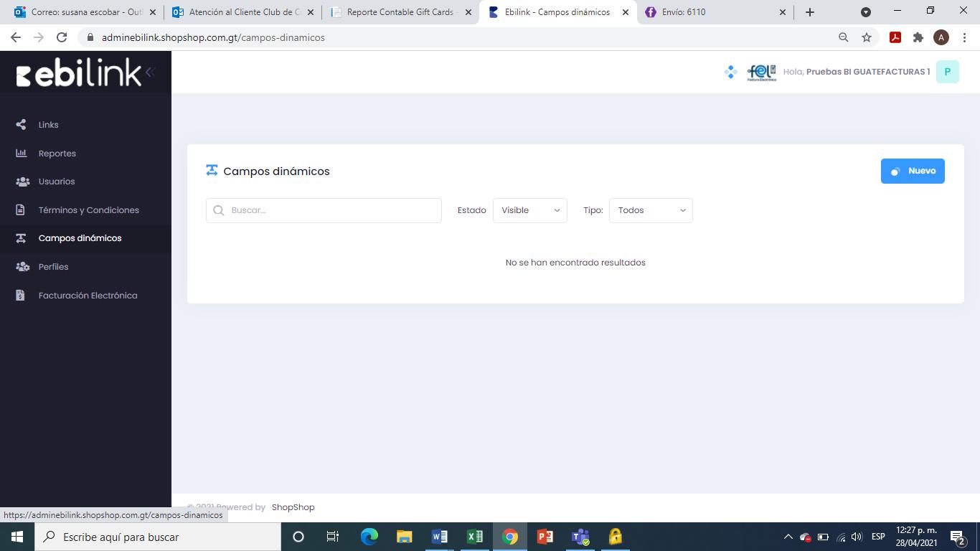Click the blue diamond-dots icon in header
This screenshot has height=551, width=980.
731,72
